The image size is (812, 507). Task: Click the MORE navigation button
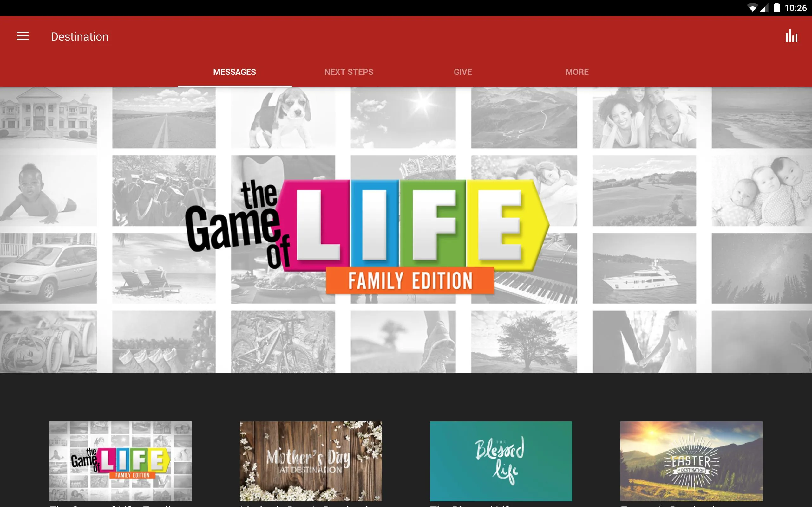coord(576,71)
